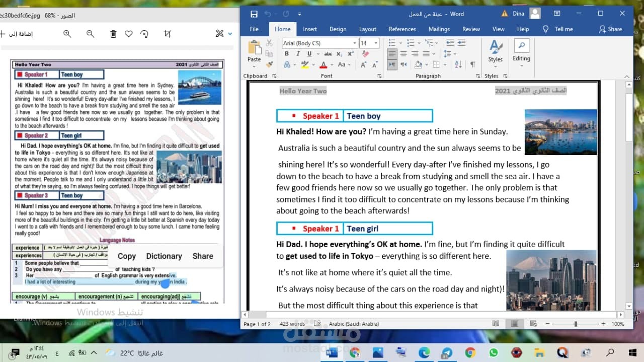Click Copy in the Photos popup

pos(127,256)
